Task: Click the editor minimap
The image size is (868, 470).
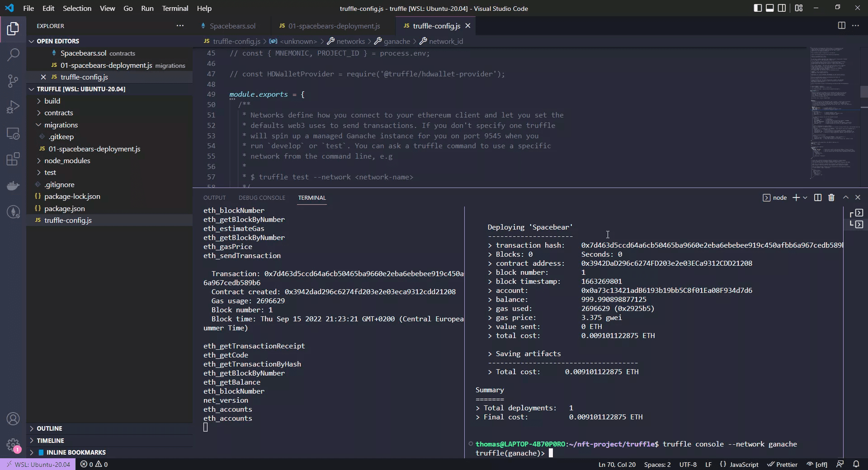Action: (x=834, y=113)
